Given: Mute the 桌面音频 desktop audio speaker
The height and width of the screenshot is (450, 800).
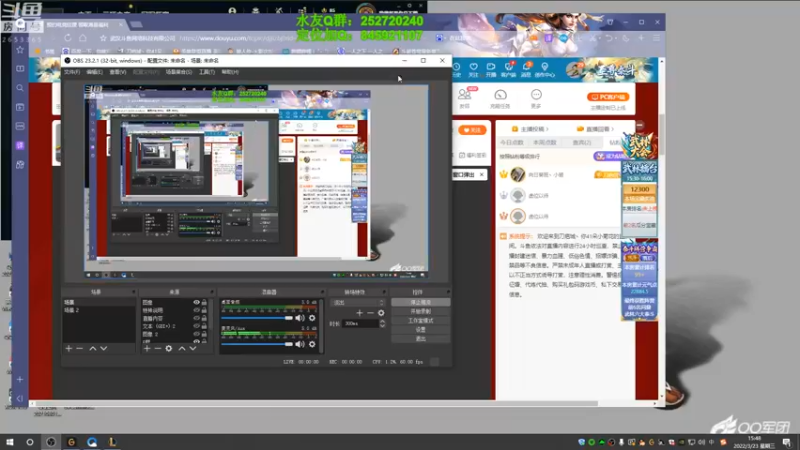Looking at the screenshot, I should click(300, 318).
